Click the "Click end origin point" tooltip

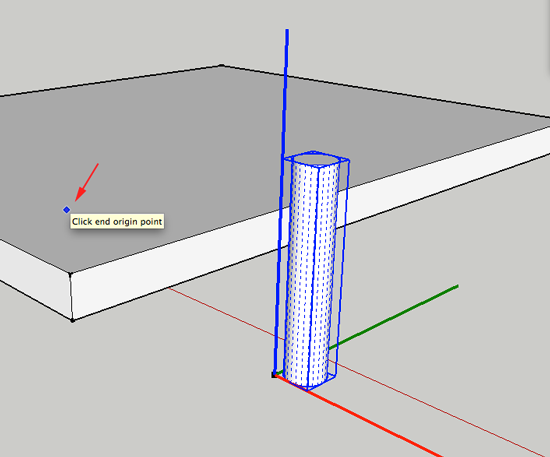117,222
